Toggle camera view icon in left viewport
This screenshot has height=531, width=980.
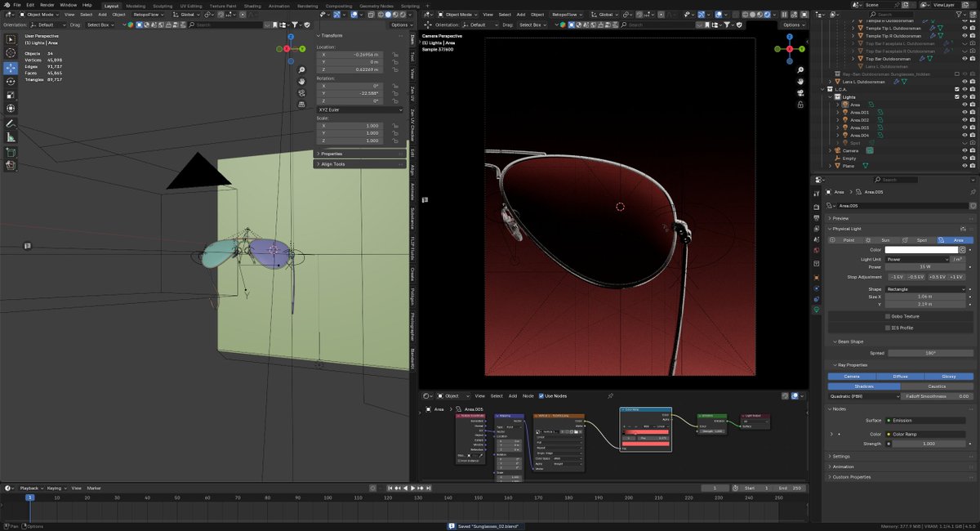(x=302, y=93)
